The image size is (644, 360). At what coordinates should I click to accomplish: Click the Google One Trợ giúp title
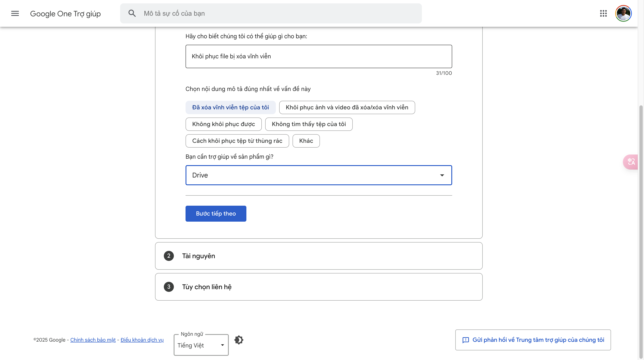click(x=65, y=14)
